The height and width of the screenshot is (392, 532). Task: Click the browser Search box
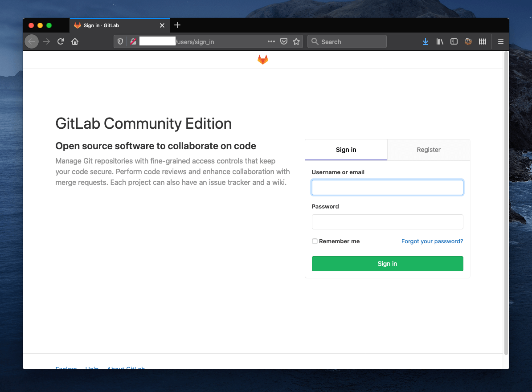pyautogui.click(x=347, y=42)
